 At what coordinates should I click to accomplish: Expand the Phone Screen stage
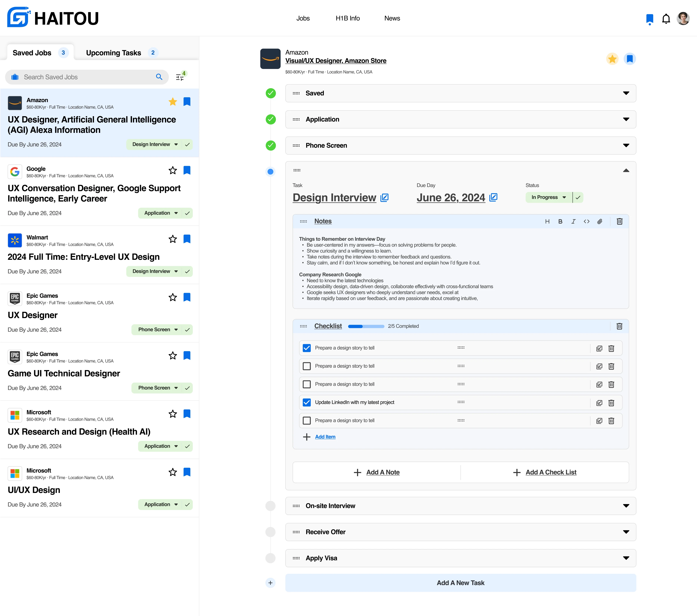pos(626,145)
